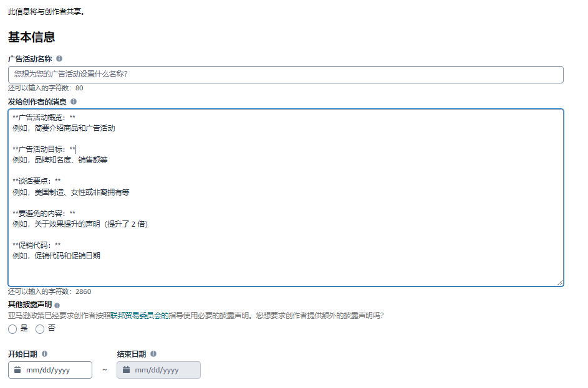588x388 pixels.
Task: Click calendar icon in 开始日期 field
Action: click(17, 370)
